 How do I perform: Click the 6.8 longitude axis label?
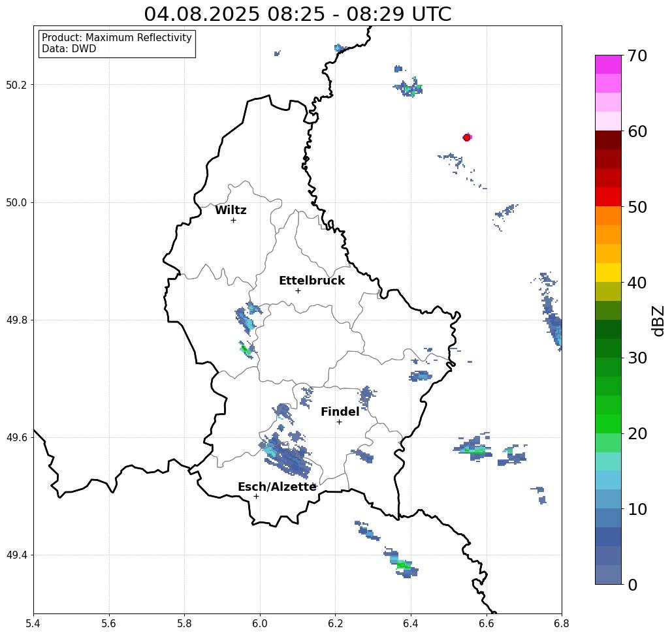(x=562, y=623)
